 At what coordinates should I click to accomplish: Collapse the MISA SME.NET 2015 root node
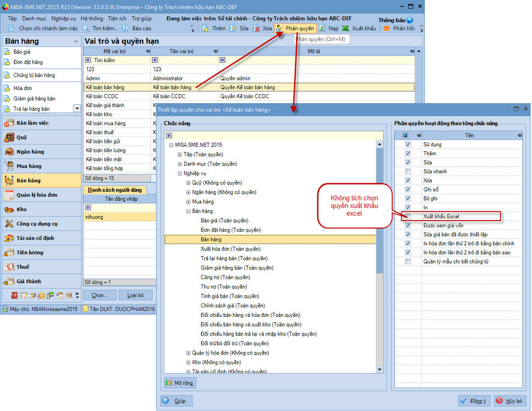click(x=171, y=145)
